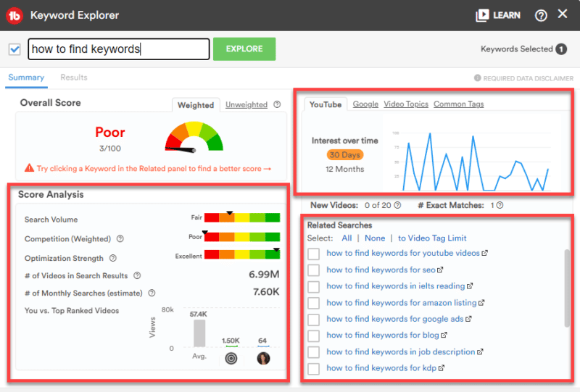Click the red warning triangle icon

(29, 168)
